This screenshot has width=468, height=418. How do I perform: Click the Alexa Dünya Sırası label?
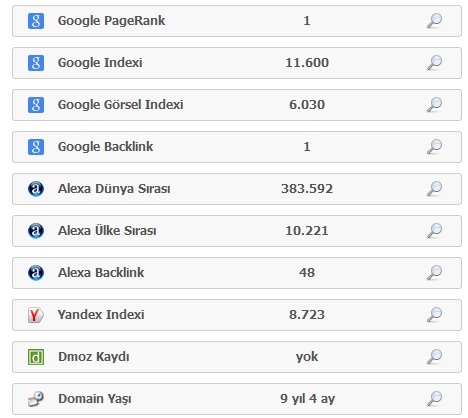point(114,189)
